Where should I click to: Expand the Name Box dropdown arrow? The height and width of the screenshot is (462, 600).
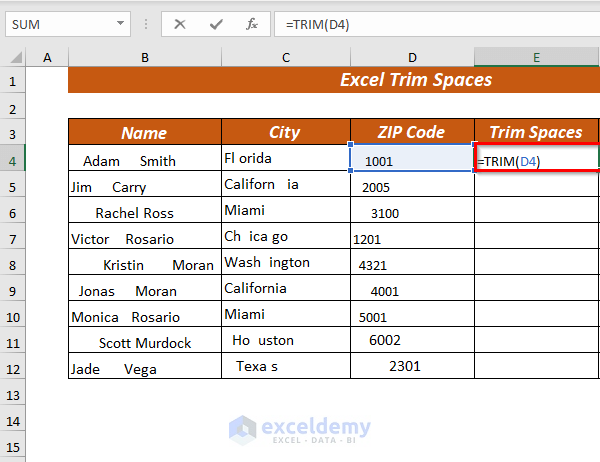[x=120, y=23]
